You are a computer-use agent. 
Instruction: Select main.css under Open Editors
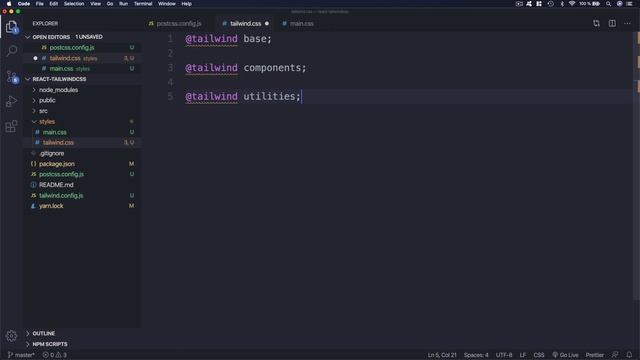[83, 69]
